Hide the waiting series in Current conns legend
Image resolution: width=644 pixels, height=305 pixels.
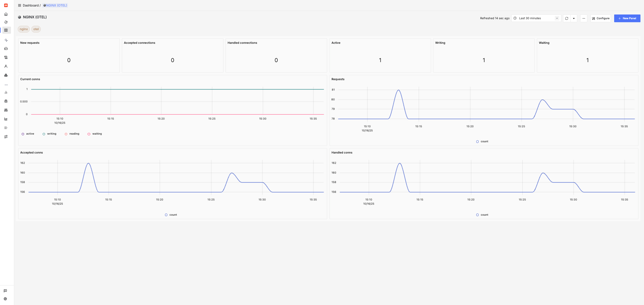coord(95,134)
